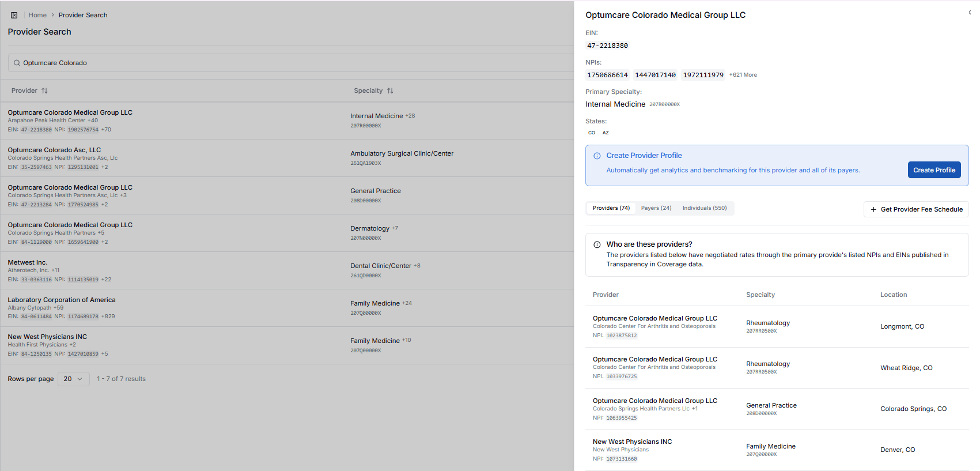Open New West Physicians INC in Denver, CO
This screenshot has height=471, width=980.
click(777, 450)
